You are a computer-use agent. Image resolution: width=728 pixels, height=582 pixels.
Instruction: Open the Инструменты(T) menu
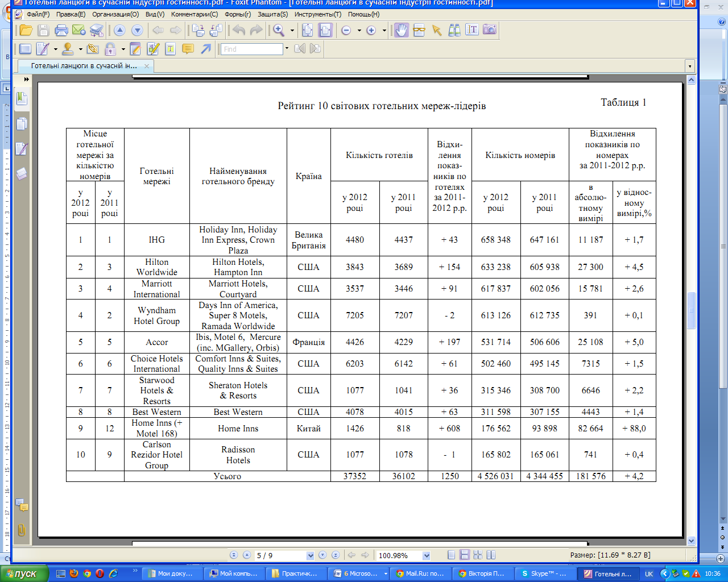[318, 14]
